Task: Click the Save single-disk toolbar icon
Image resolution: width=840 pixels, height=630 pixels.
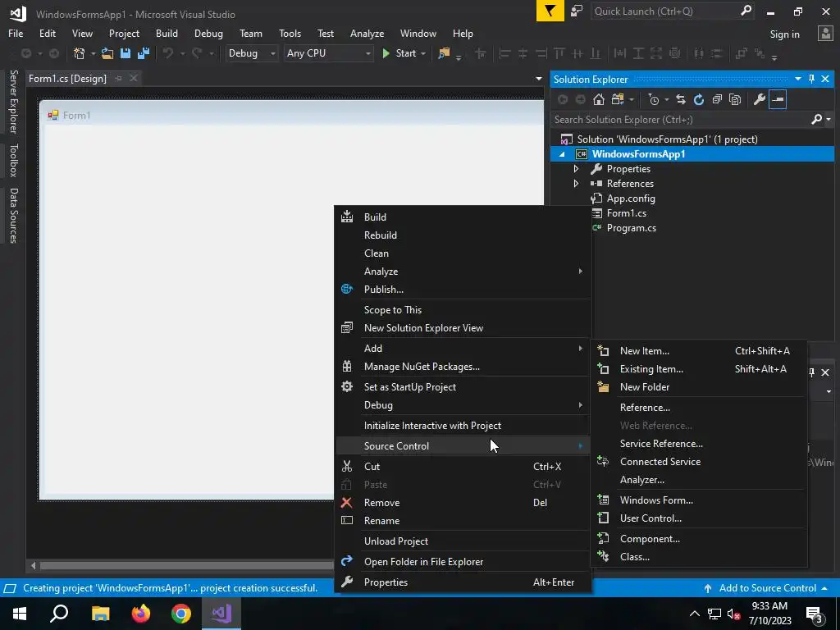Action: click(126, 53)
